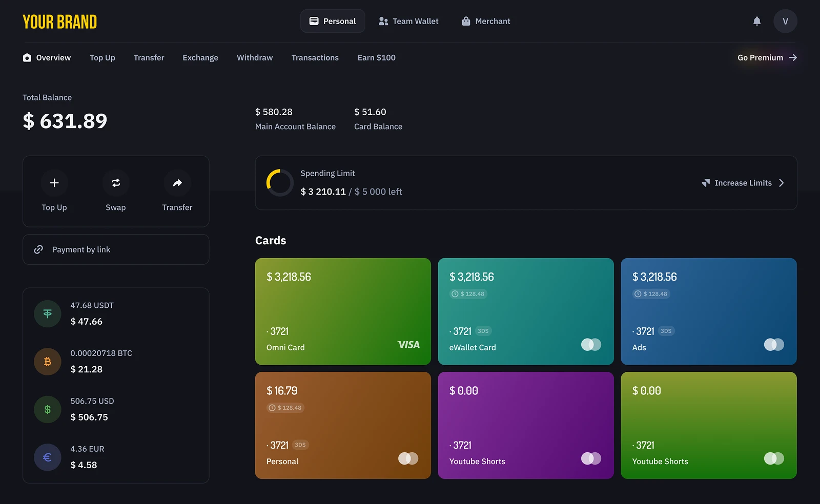
Task: Click the Spending Limit progress ring
Action: pyautogui.click(x=280, y=183)
